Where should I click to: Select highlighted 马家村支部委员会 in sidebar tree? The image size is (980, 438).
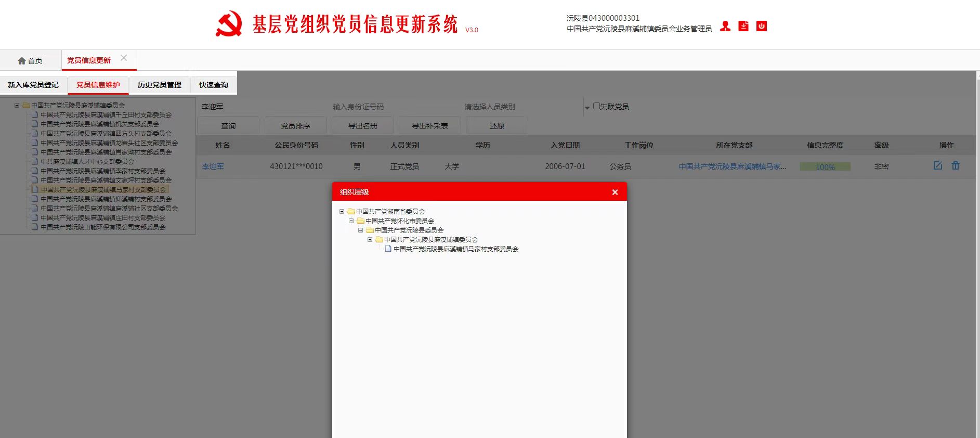tap(103, 189)
